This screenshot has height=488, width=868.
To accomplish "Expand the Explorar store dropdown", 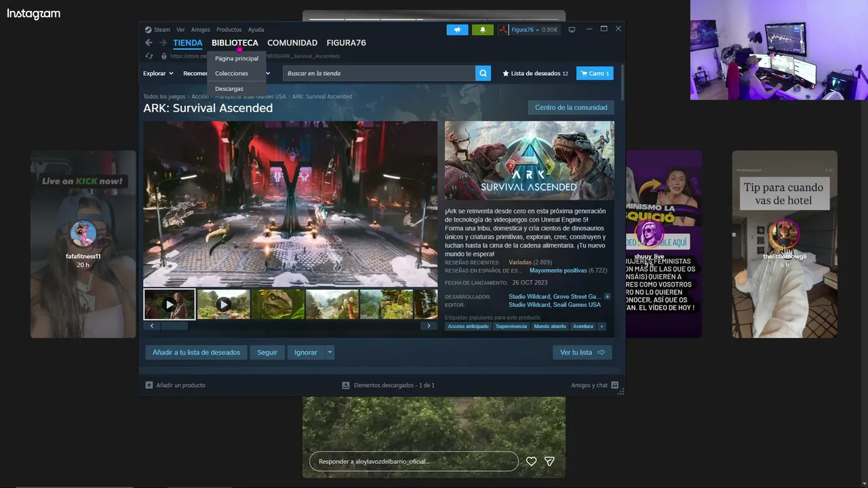I will click(158, 73).
